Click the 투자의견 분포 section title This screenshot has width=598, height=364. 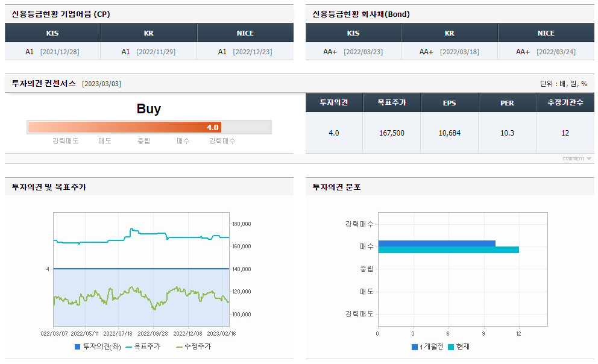click(336, 187)
